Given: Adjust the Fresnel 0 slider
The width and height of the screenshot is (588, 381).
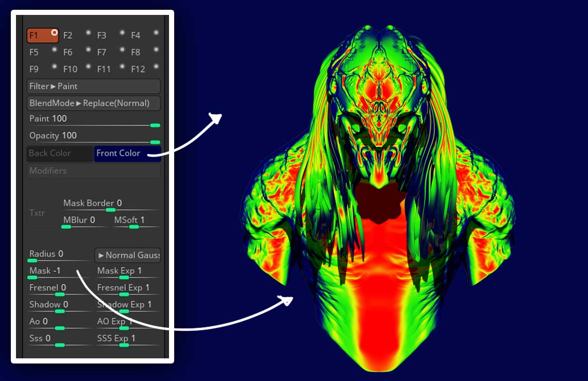Looking at the screenshot, I should coord(60,289).
